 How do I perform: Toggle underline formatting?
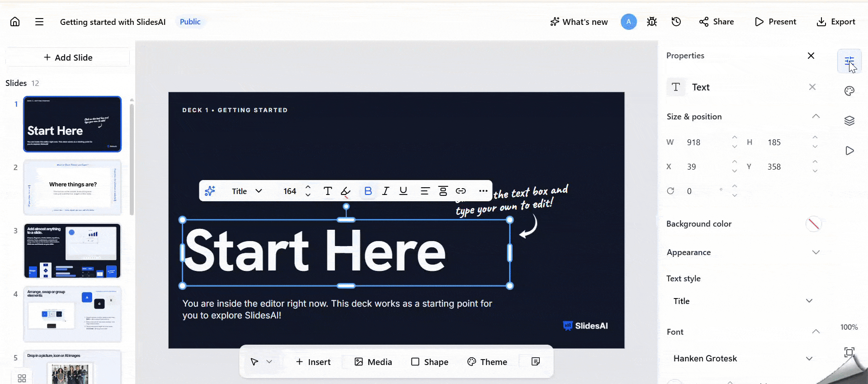[x=403, y=191]
